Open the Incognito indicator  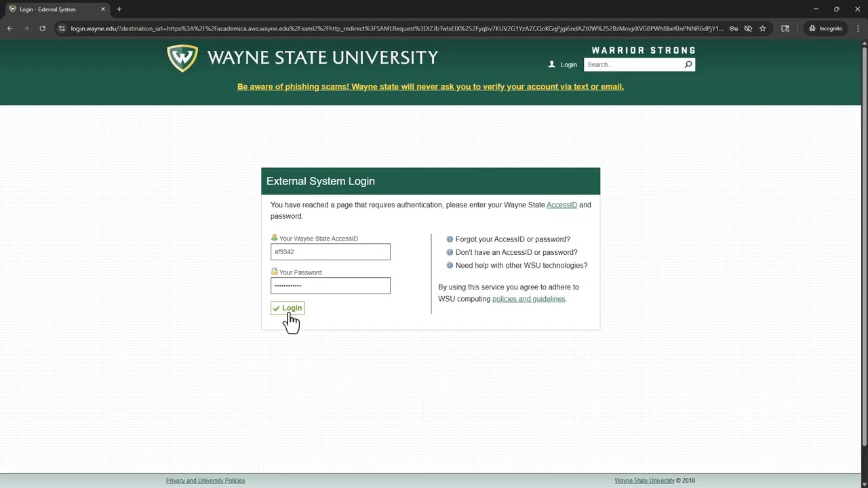825,28
